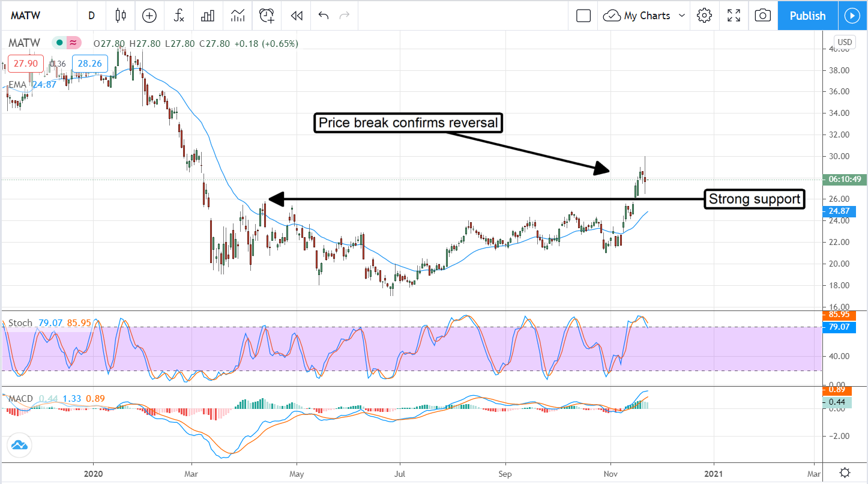Click the Compare or add symbol icon
Image resolution: width=868 pixels, height=484 pixels.
[x=149, y=16]
